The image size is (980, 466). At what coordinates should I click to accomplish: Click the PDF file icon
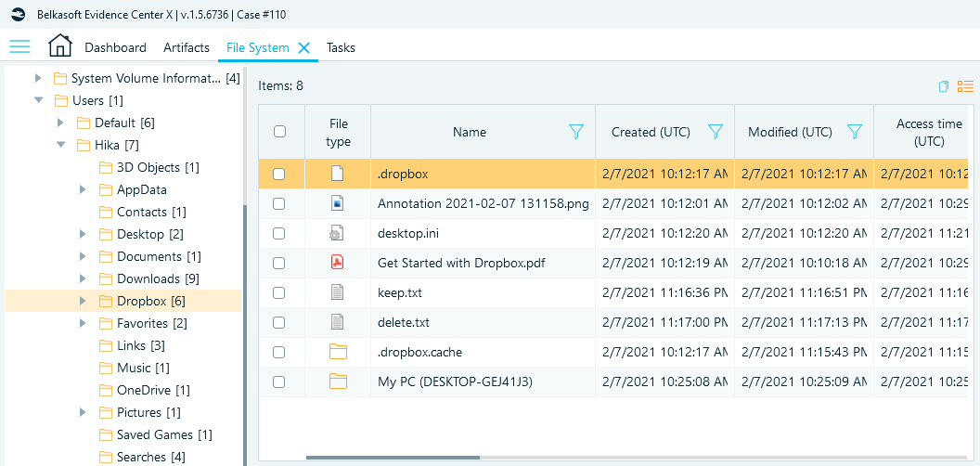tap(338, 263)
